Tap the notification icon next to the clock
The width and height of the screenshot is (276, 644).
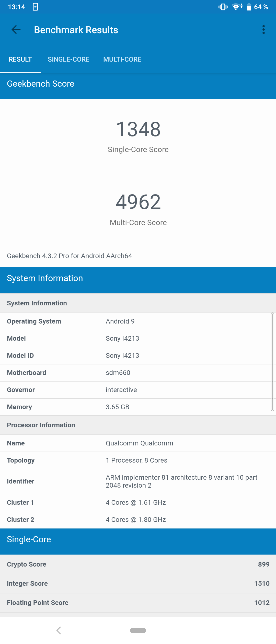pos(35,7)
